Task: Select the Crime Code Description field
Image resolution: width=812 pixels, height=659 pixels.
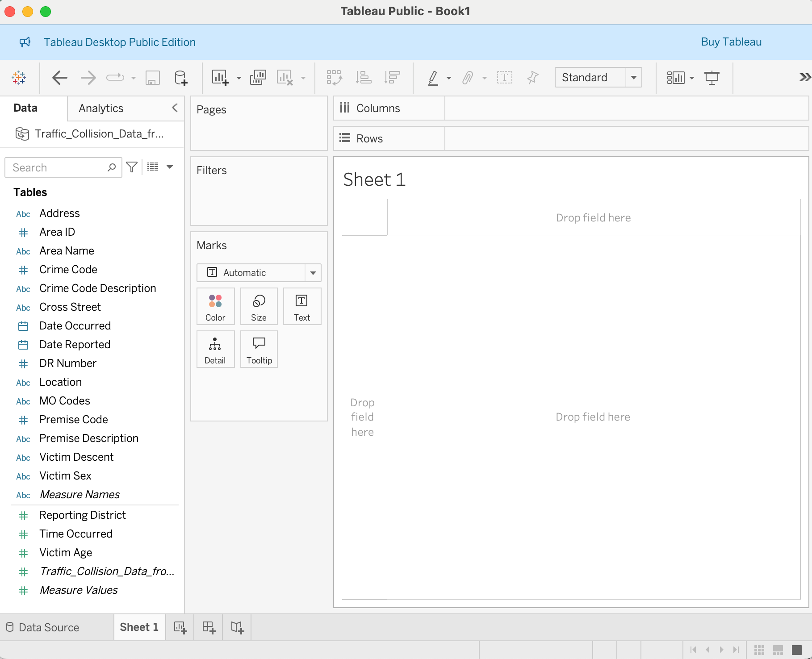Action: [97, 288]
